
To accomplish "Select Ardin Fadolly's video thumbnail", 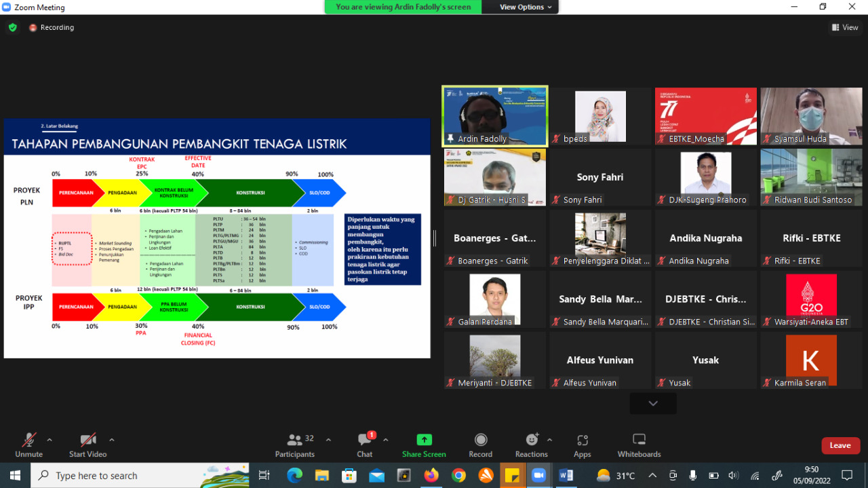I will (x=494, y=115).
